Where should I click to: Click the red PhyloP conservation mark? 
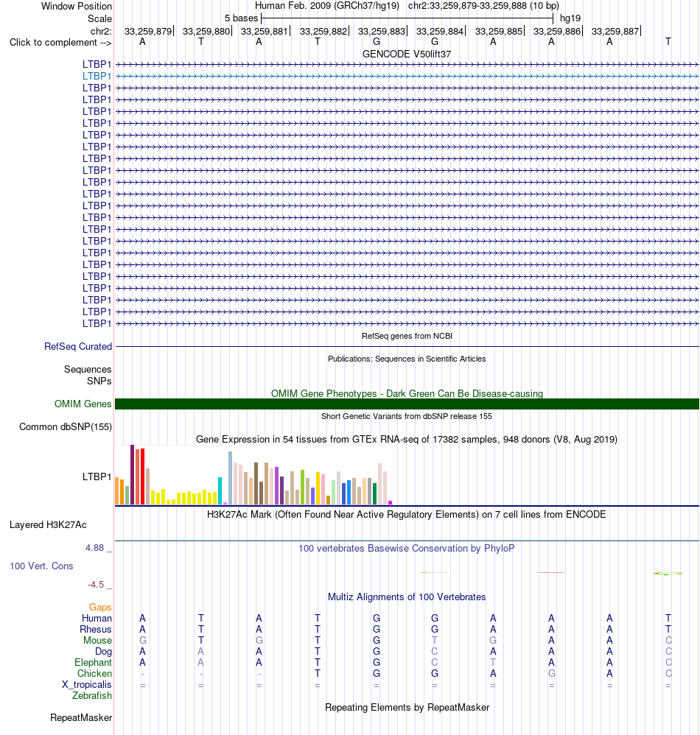[551, 572]
